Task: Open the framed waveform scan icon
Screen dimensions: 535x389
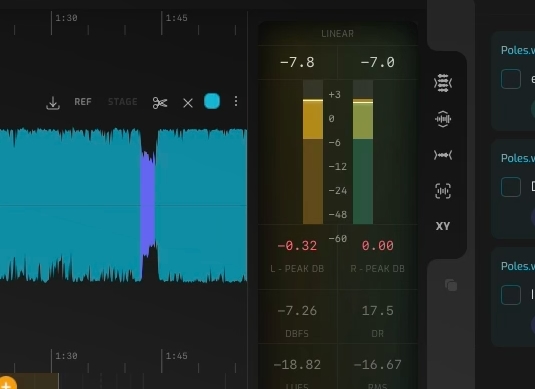Action: pyautogui.click(x=443, y=191)
